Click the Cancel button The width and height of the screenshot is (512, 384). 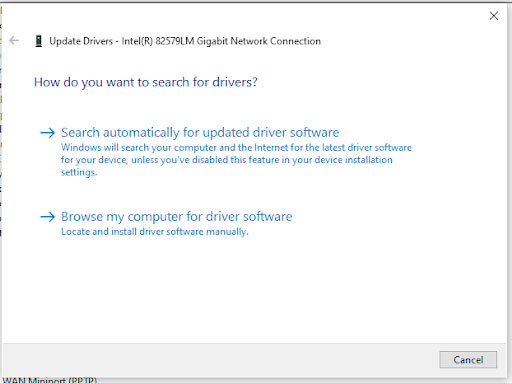[x=468, y=360]
